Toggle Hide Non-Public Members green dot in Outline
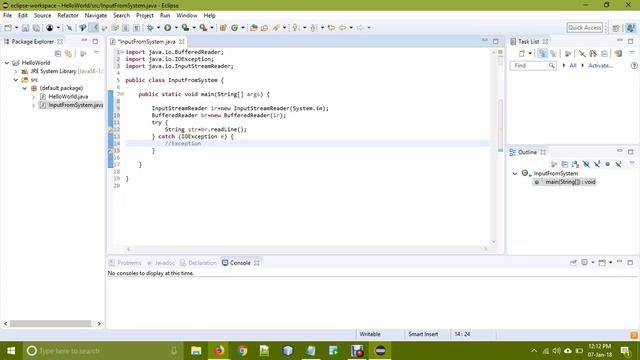This screenshot has height=360, width=640. [x=608, y=164]
